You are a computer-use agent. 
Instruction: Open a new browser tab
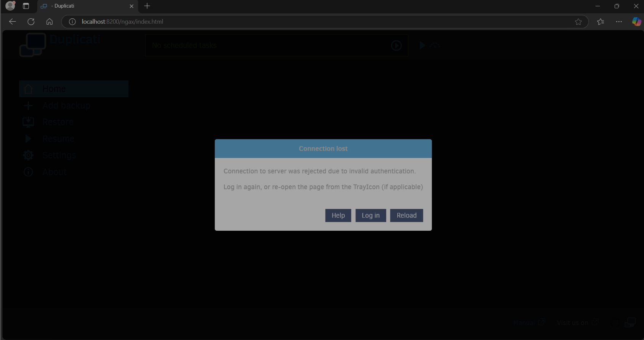[147, 6]
